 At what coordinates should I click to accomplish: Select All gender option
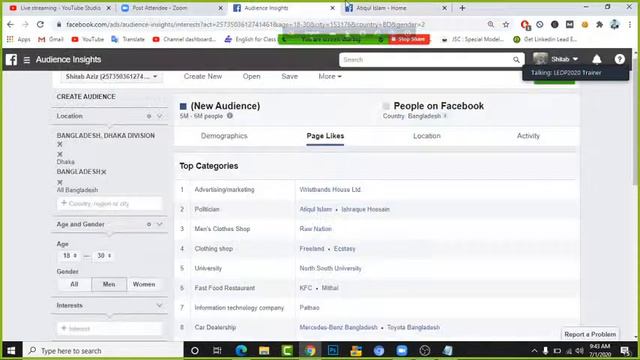(x=74, y=284)
